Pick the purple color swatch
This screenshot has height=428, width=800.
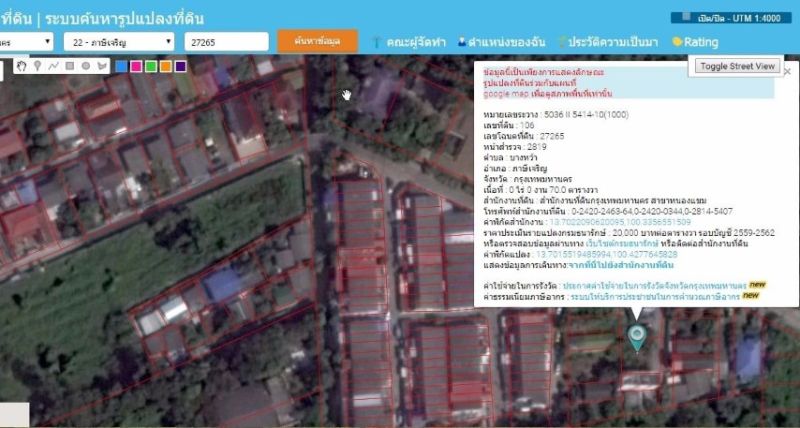(x=180, y=66)
